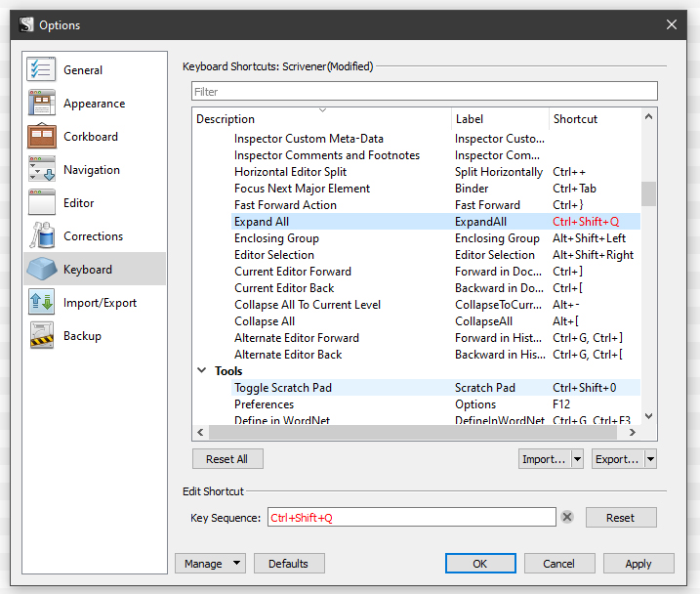Open the Corkboard settings icon
This screenshot has height=594, width=700.
coord(42,136)
